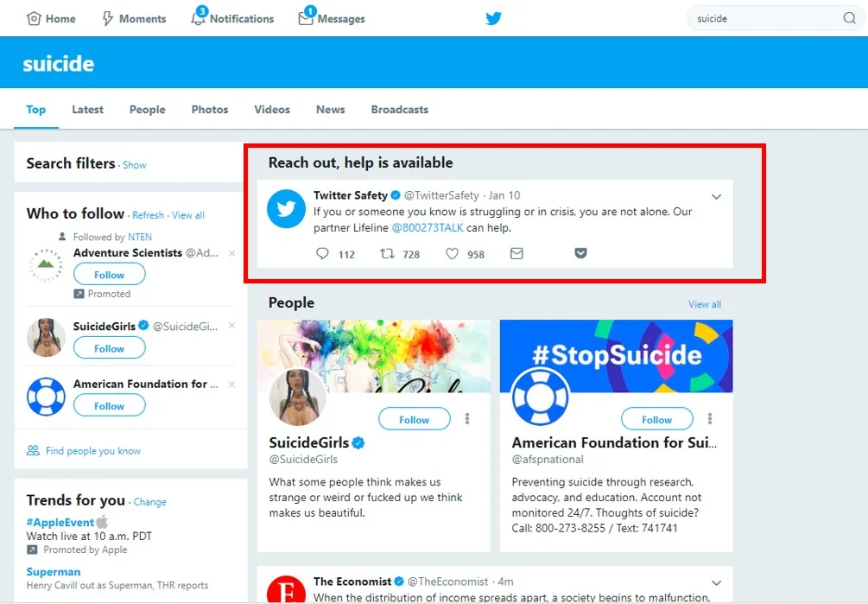Viewport: 868px width, 604px height.
Task: Open more options on American Foundation card
Action: pyautogui.click(x=710, y=419)
